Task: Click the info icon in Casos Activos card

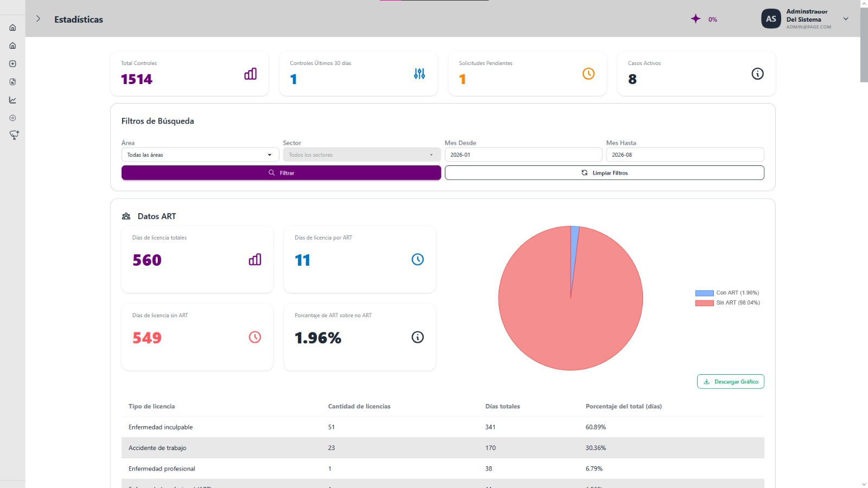Action: tap(757, 74)
